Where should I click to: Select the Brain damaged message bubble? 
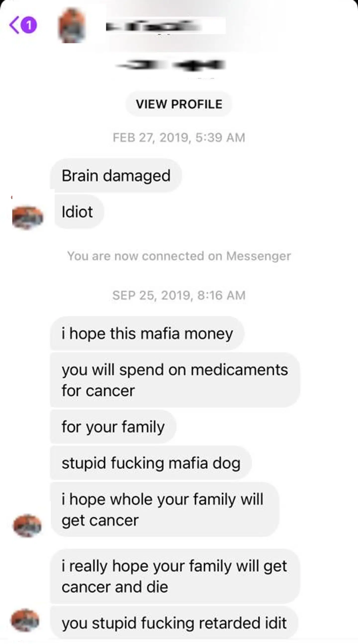[x=116, y=176]
